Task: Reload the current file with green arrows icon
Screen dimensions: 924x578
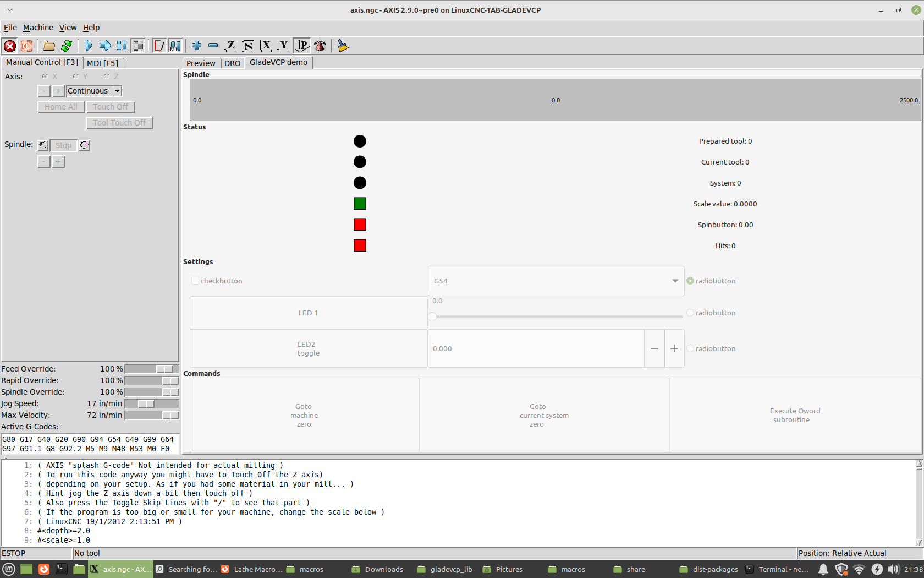Action: coord(67,46)
